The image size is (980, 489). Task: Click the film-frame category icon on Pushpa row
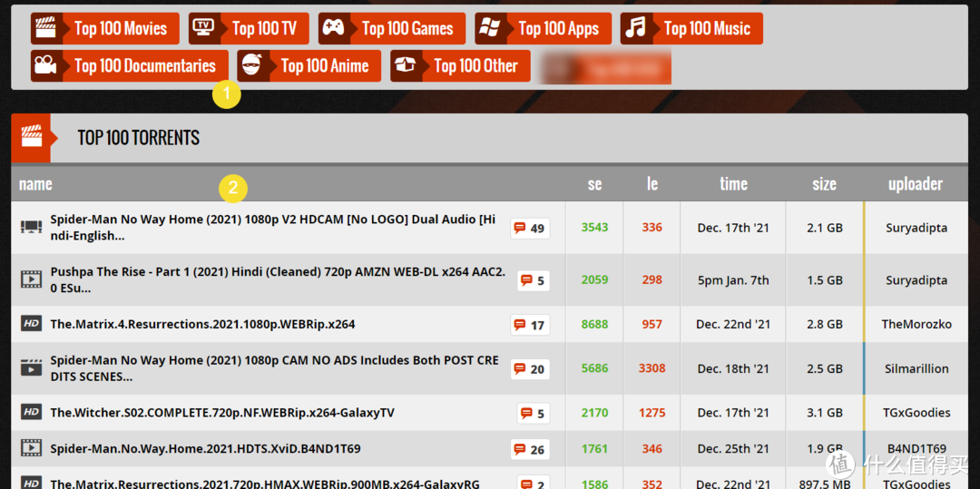pos(31,279)
